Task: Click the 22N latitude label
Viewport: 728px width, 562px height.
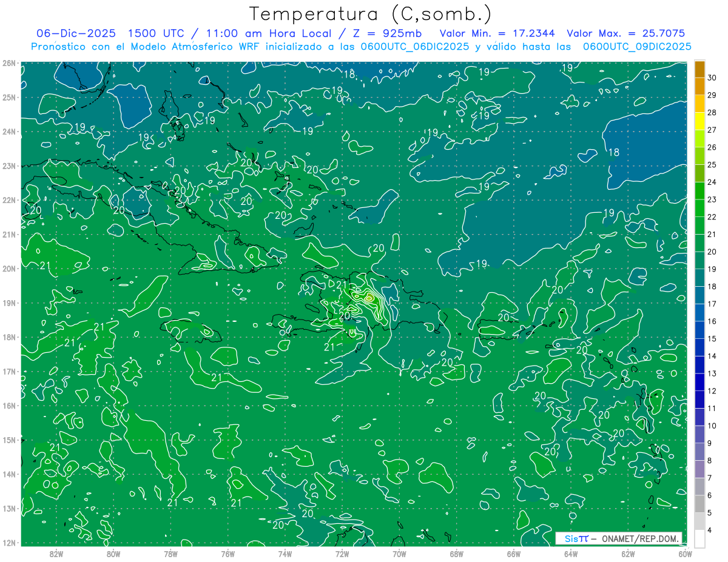Action: click(9, 200)
